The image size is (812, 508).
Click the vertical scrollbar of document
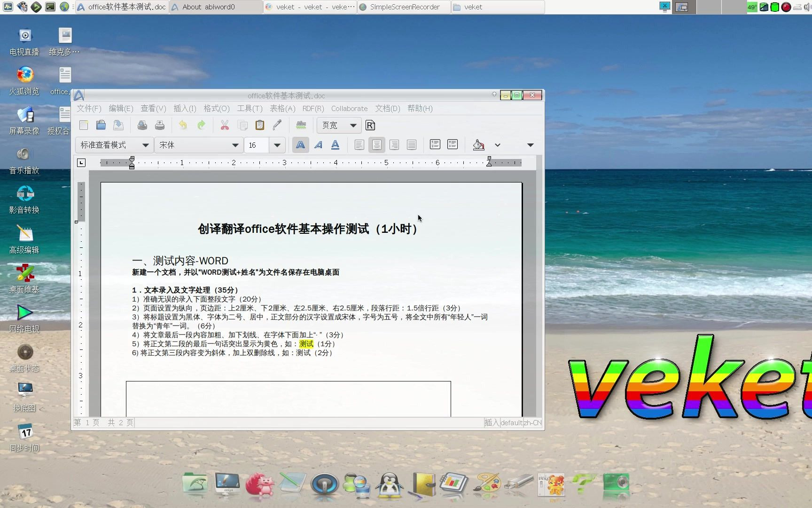tap(539, 286)
